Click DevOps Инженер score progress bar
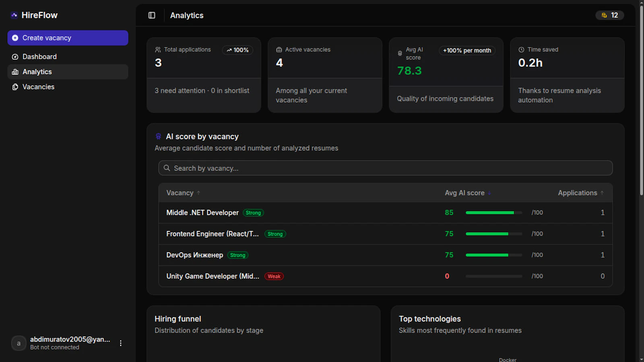Image resolution: width=644 pixels, height=362 pixels. [494, 255]
